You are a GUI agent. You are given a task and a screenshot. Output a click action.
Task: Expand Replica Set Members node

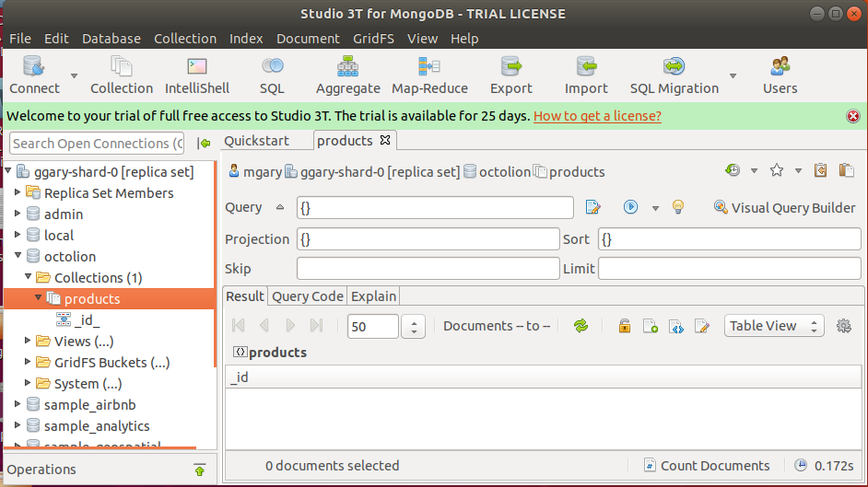click(18, 191)
